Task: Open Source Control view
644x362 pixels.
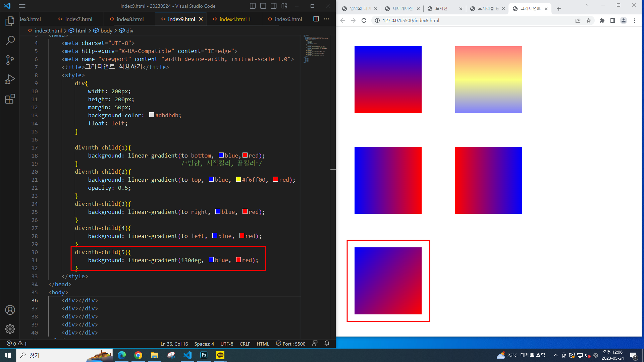Action: (x=10, y=60)
